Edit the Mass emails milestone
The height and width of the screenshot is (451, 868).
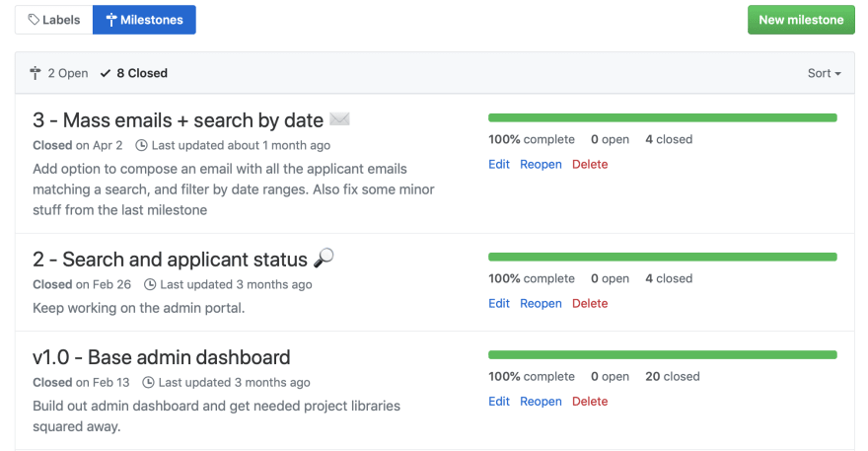(499, 164)
